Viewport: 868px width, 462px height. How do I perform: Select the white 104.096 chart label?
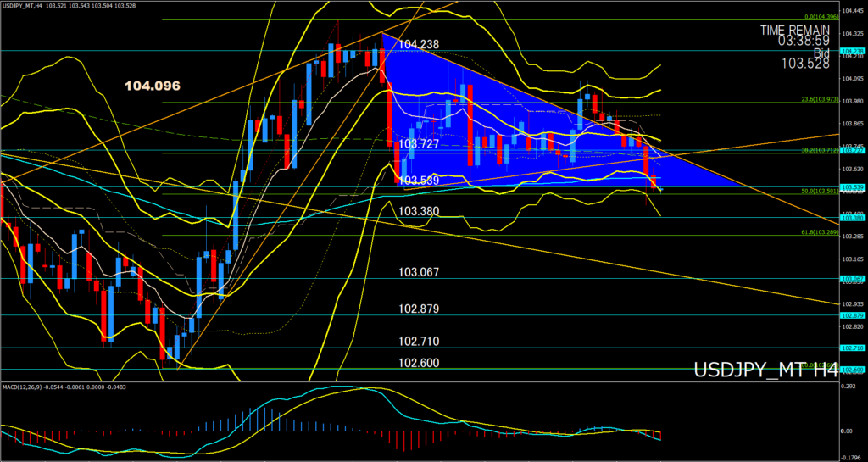[x=153, y=86]
